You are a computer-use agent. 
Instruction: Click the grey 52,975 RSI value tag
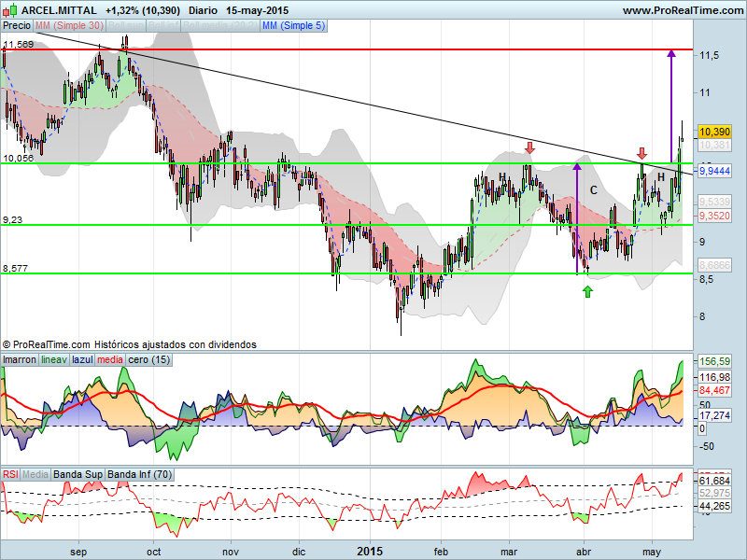coord(714,494)
